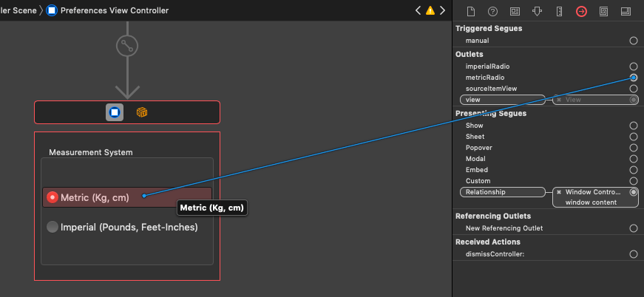This screenshot has height=297, width=644.
Task: Click the segue relationship circle icon
Action: [127, 47]
